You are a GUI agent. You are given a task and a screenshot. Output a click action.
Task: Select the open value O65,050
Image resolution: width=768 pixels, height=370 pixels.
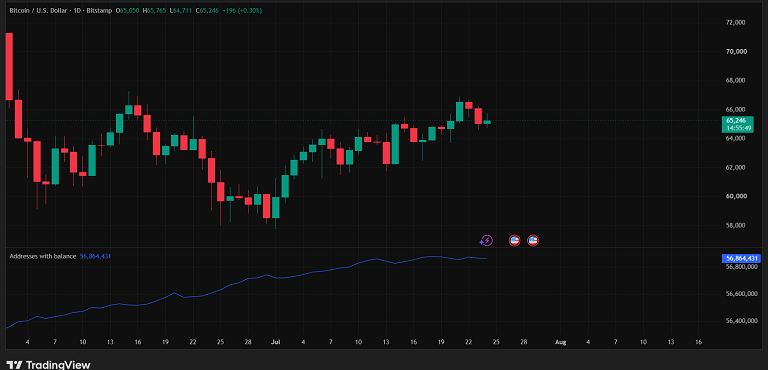[x=126, y=10]
